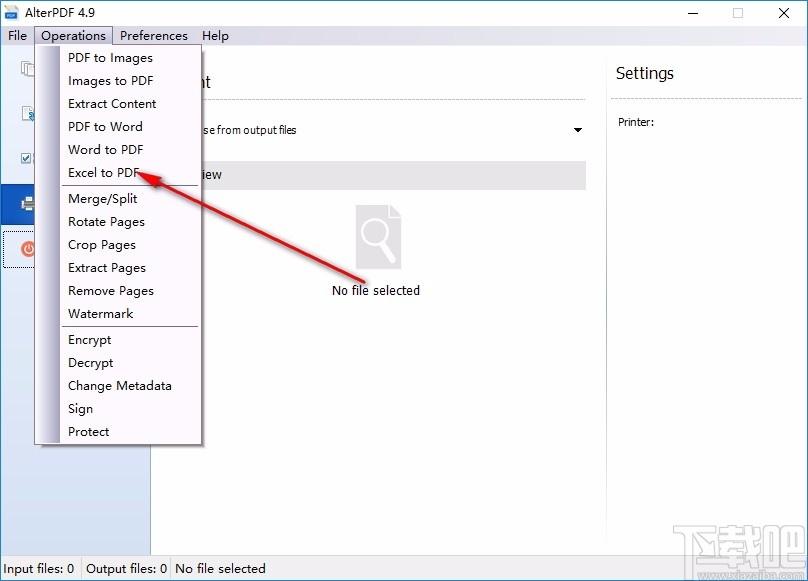Click the 'Printer:' settings label
Screen dimensions: 808x581
click(636, 122)
